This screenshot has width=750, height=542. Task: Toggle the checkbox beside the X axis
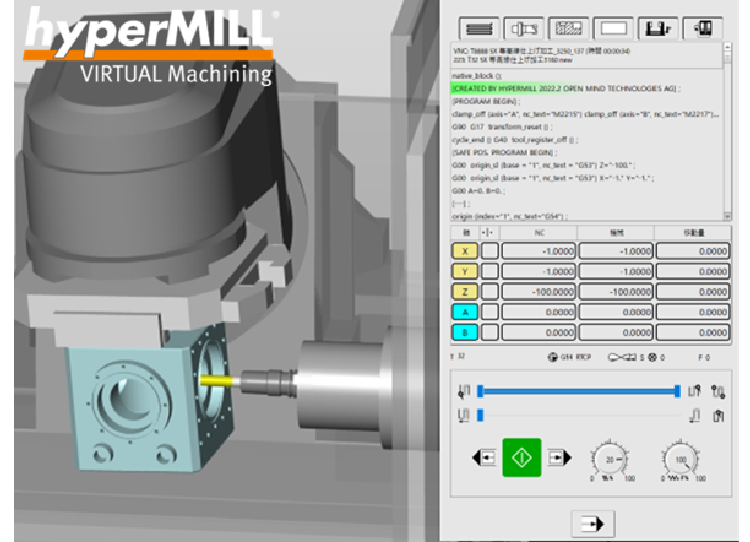490,251
